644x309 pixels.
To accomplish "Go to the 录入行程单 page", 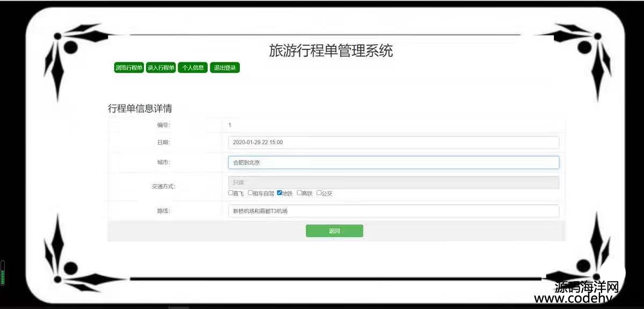I will click(x=161, y=68).
